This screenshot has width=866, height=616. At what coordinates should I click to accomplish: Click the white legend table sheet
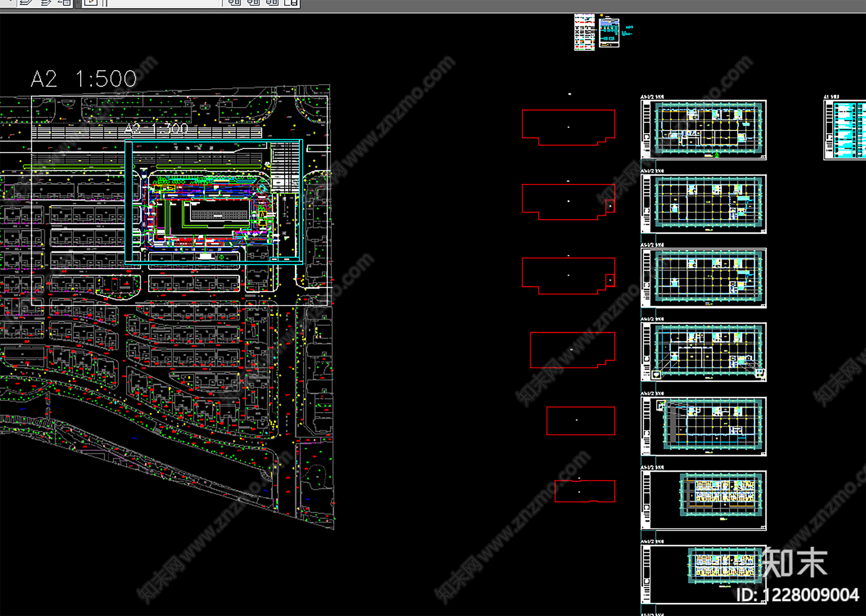click(585, 32)
